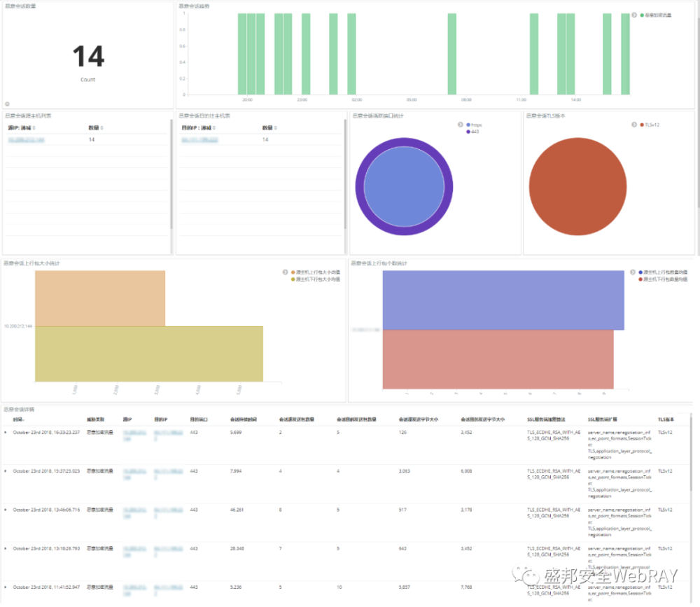Screen dimensions: 700x607
Task: Click the time column header in details table
Action: pyautogui.click(x=18, y=419)
